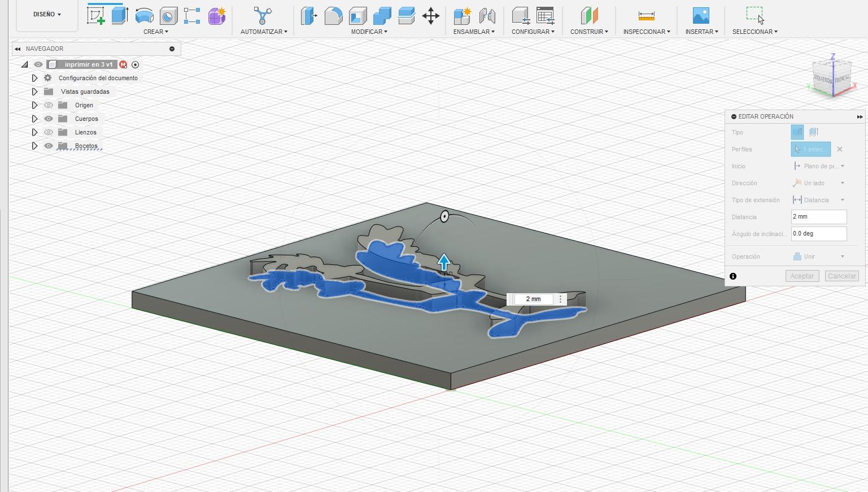
Task: Toggle visibility of the Lienzos folder
Action: pos(49,132)
